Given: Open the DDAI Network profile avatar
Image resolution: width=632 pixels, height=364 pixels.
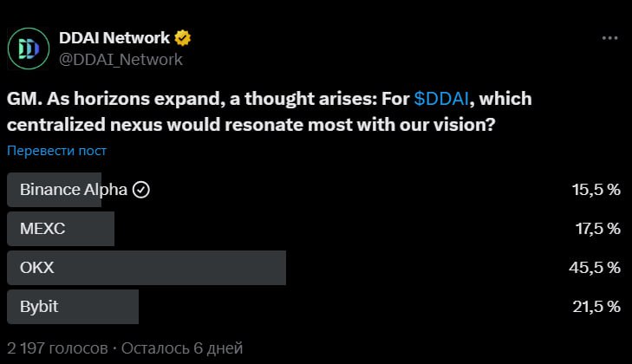Looking at the screenshot, I should click(x=29, y=49).
